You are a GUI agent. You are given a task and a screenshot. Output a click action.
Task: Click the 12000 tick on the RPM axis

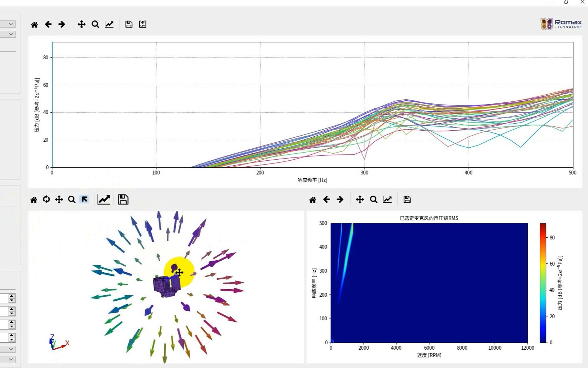click(528, 348)
